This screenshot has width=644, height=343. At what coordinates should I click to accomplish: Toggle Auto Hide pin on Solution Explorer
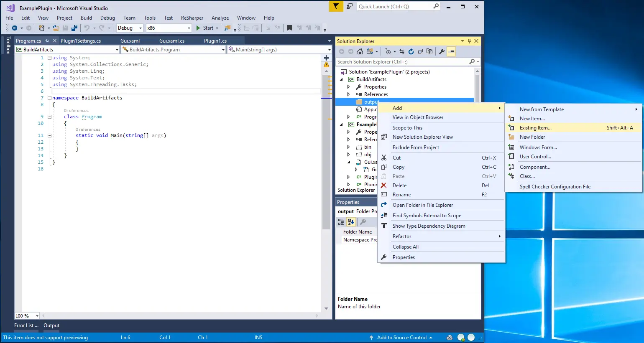[469, 41]
